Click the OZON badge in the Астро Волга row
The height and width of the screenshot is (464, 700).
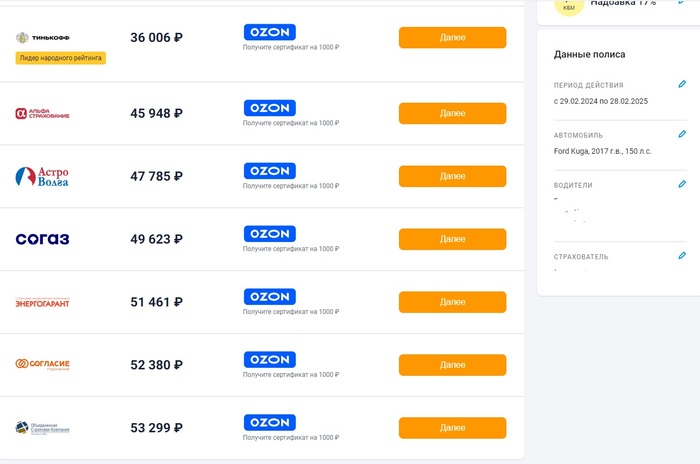click(270, 171)
